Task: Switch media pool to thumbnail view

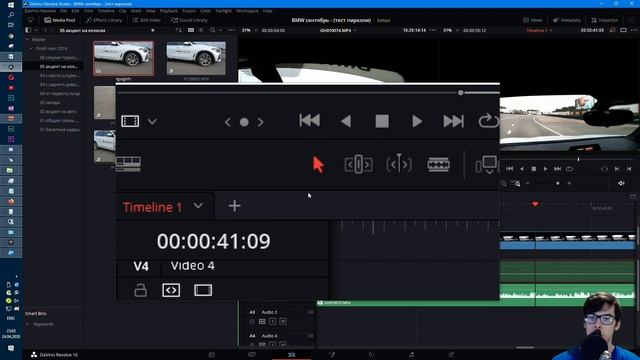Action: coord(191,30)
